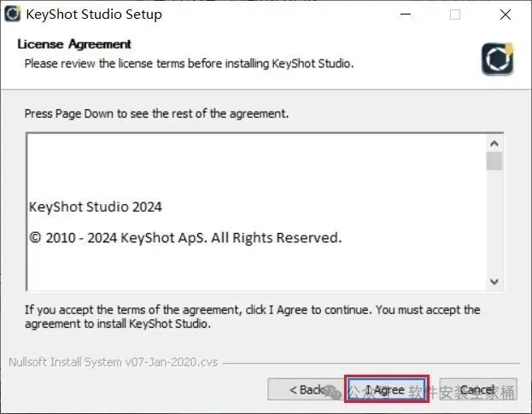Click the Nullsoft Install System label
Image resolution: width=532 pixels, height=414 pixels.
click(x=113, y=362)
